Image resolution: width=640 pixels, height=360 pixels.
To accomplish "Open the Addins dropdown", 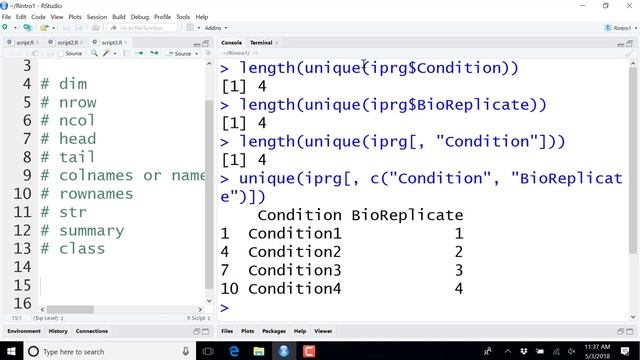I will pyautogui.click(x=216, y=28).
